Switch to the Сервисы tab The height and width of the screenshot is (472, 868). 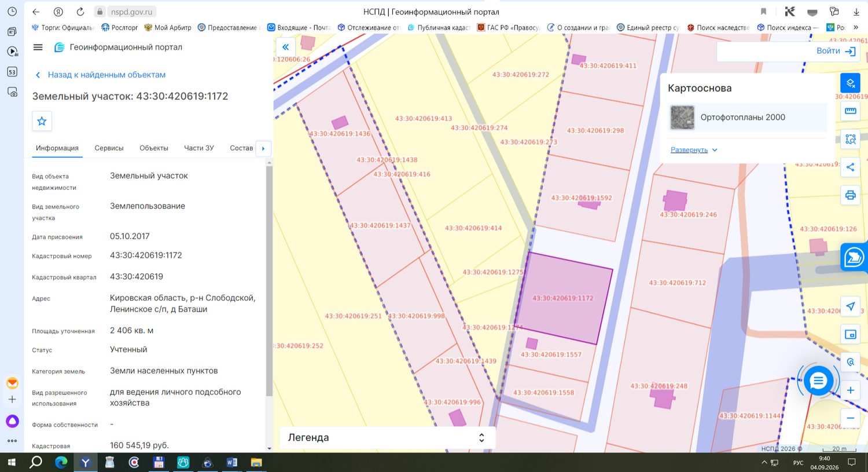(109, 148)
